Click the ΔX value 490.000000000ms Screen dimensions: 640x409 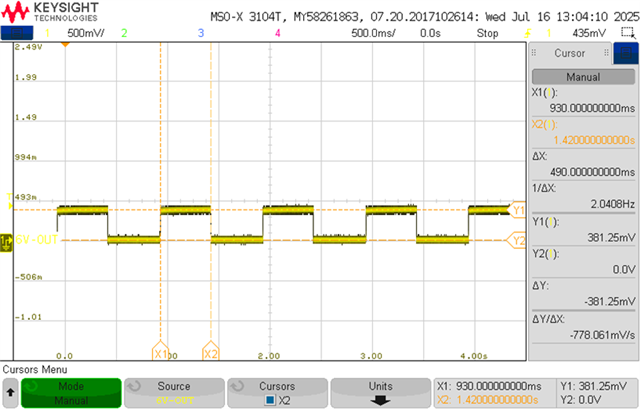coord(592,172)
